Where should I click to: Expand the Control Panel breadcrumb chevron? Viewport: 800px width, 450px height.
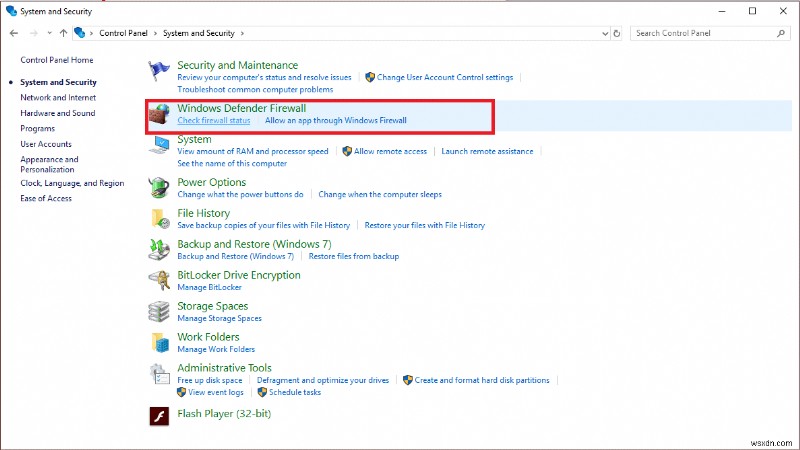[x=156, y=33]
